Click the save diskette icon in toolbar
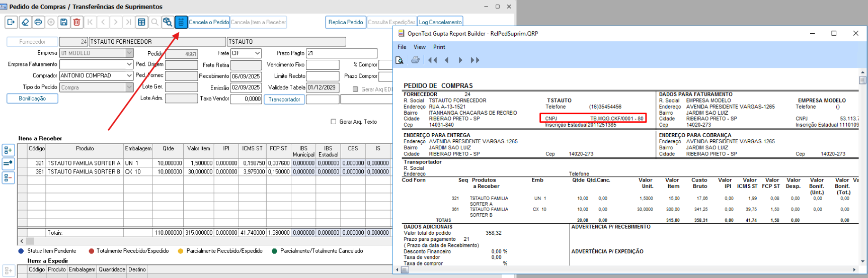The image size is (868, 278). pos(64,22)
